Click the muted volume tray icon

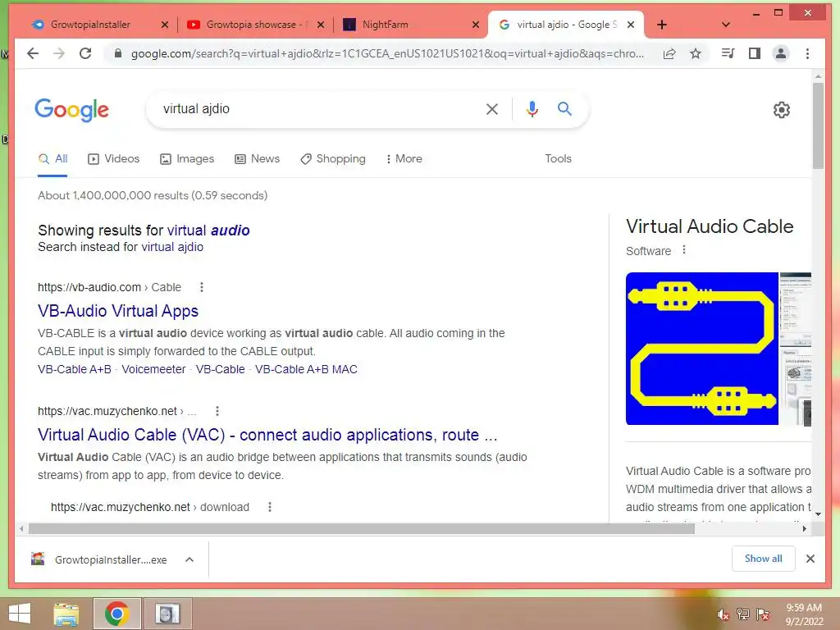point(723,614)
